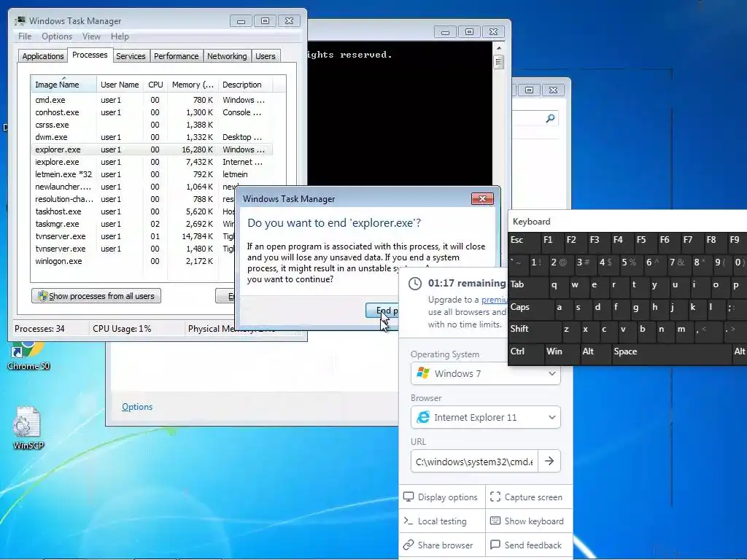Open the premium upgrade link
The width and height of the screenshot is (747, 560).
pyautogui.click(x=494, y=300)
